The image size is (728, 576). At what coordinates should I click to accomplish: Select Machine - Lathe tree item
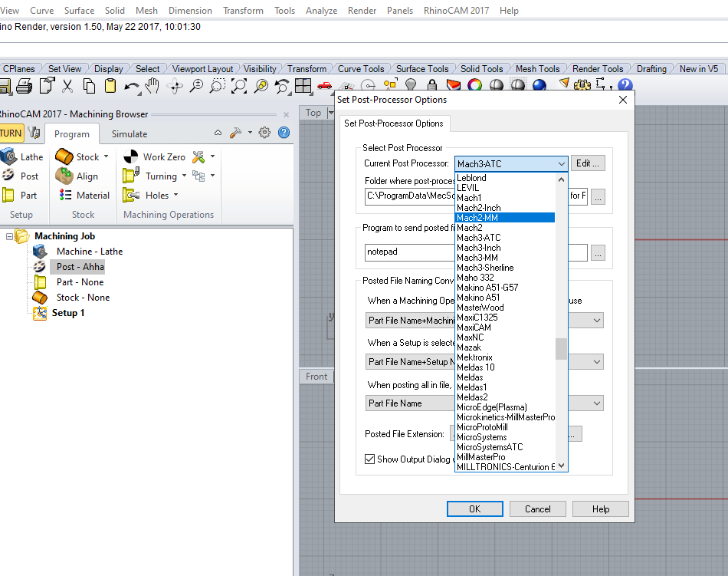(x=90, y=252)
